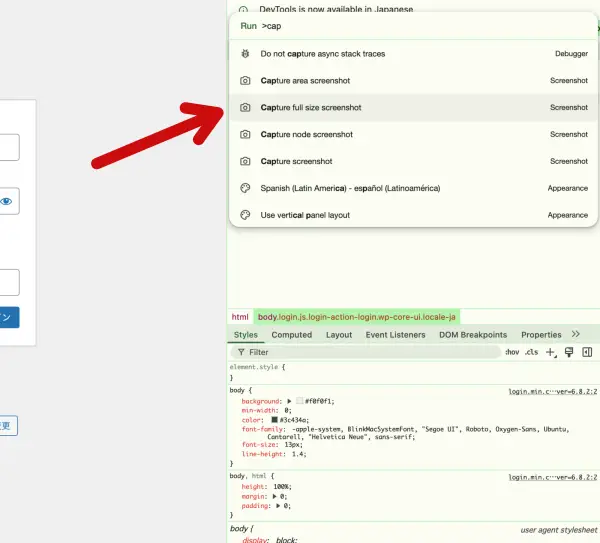
Task: Toggle the .cls element classes panel
Action: click(531, 352)
